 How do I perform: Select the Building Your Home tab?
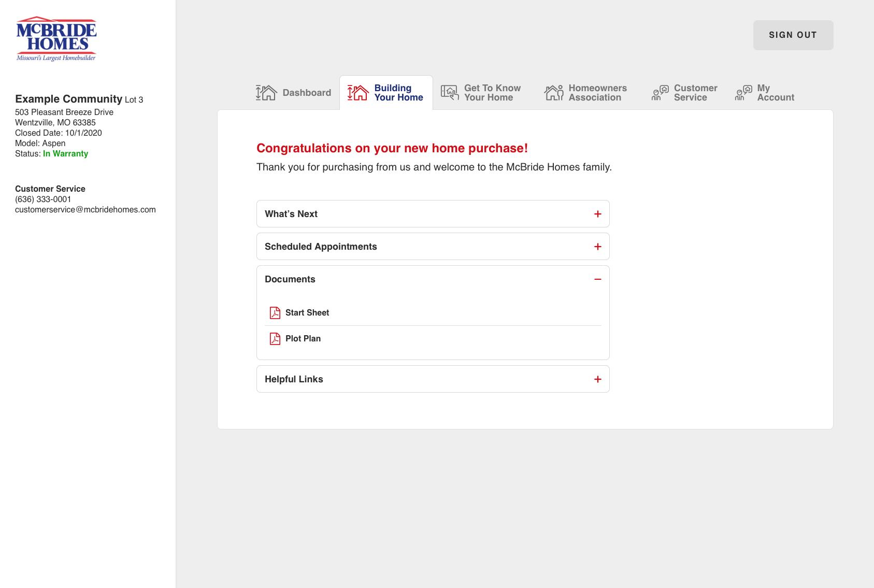[x=386, y=93]
